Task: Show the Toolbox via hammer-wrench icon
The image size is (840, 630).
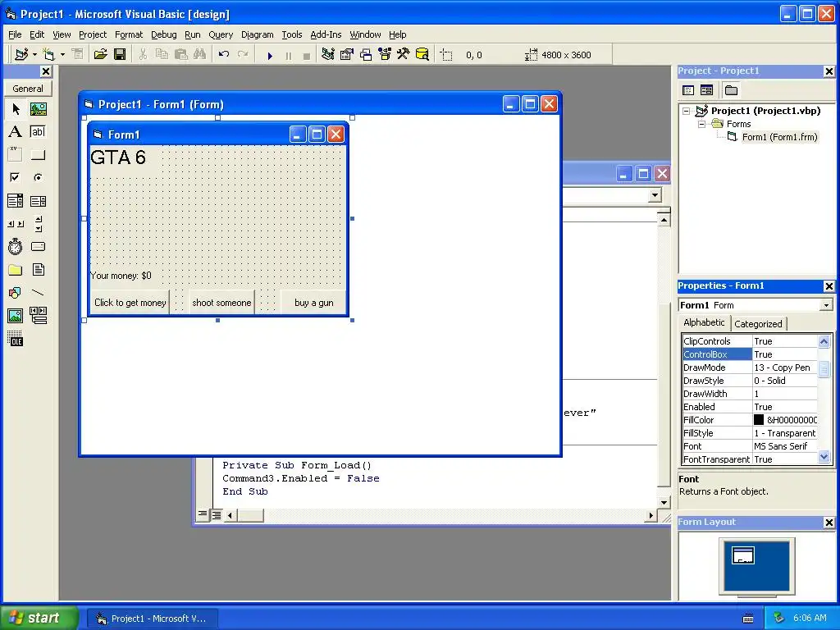Action: [x=404, y=55]
